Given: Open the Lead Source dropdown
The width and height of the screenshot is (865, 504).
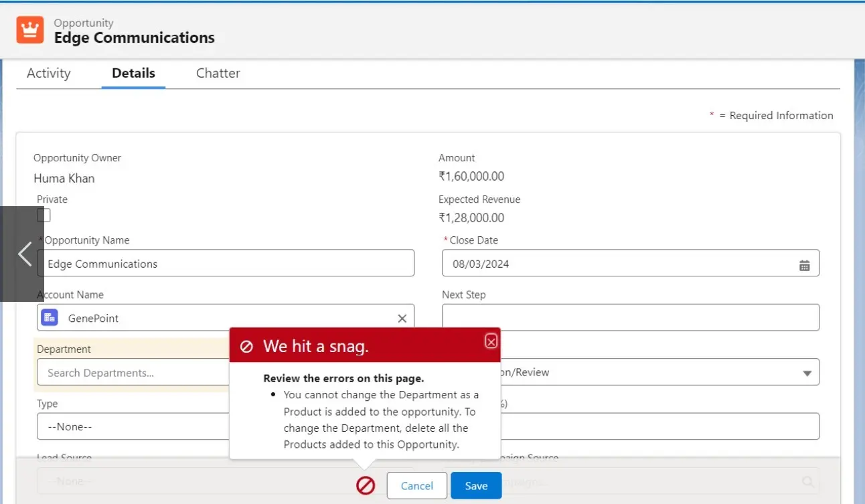Looking at the screenshot, I should pyautogui.click(x=134, y=481).
